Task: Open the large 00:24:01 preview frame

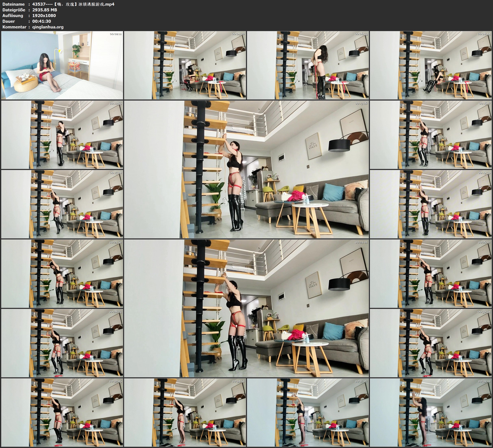Action: click(246, 308)
